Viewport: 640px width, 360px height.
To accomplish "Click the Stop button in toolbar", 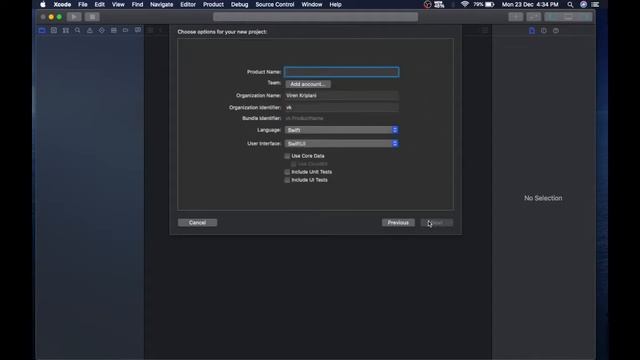I will [93, 17].
